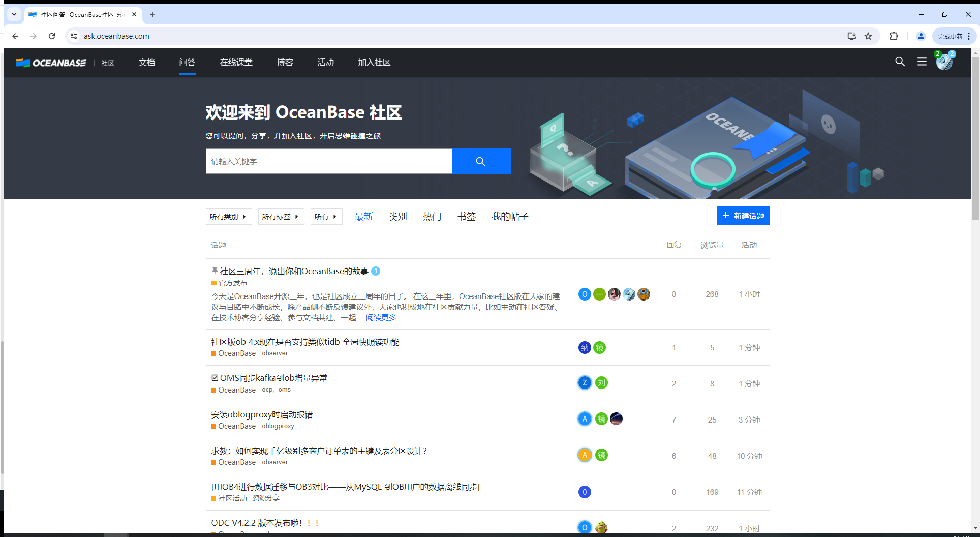The image size is (980, 537).
Task: Click the orange A avatar on the 求教 topic
Action: (x=585, y=455)
